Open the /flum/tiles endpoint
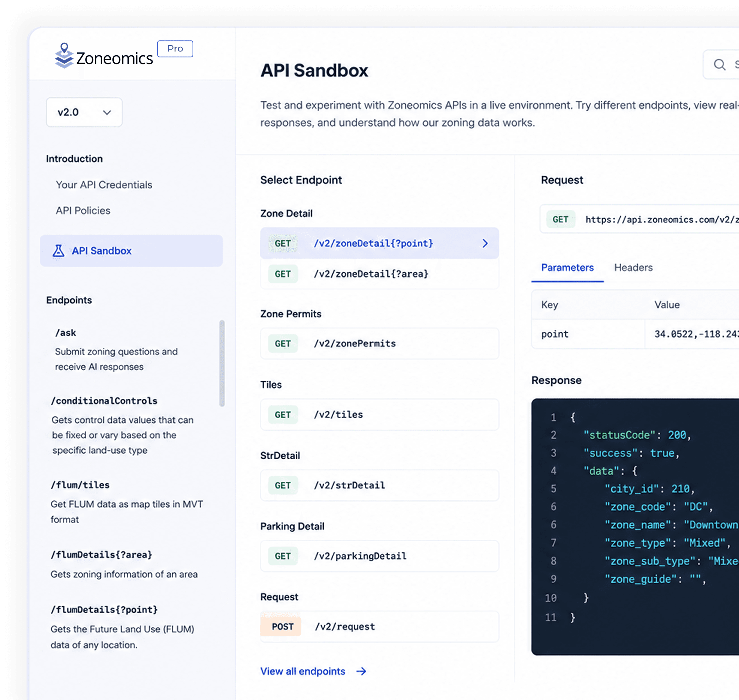Image resolution: width=739 pixels, height=700 pixels. [80, 485]
